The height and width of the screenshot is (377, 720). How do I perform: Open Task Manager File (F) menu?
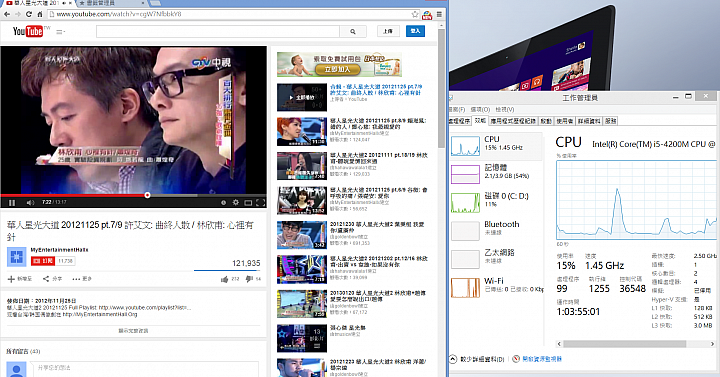457,109
